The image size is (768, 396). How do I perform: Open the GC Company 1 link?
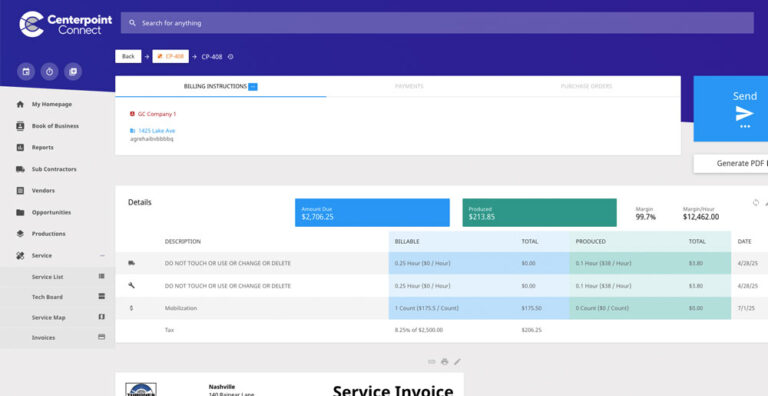(157, 114)
